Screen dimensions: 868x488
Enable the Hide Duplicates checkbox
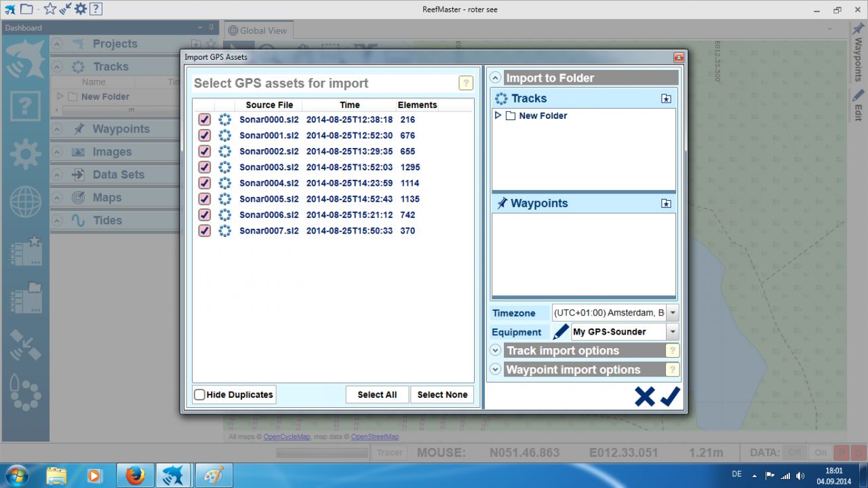click(200, 394)
